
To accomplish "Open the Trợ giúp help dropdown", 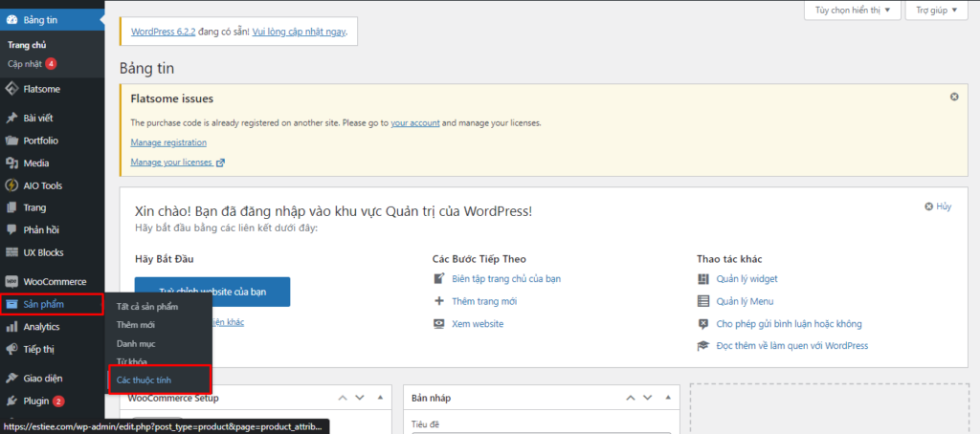I will coord(937,11).
